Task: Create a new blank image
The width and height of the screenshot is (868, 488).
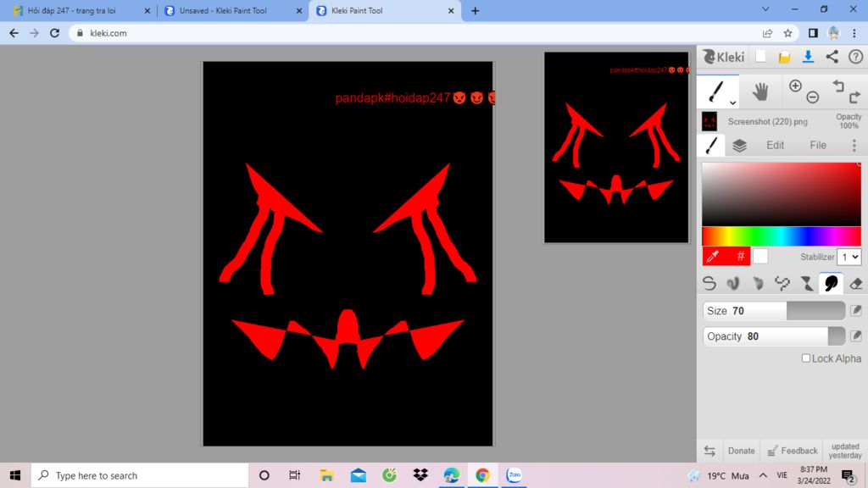Action: point(760,57)
